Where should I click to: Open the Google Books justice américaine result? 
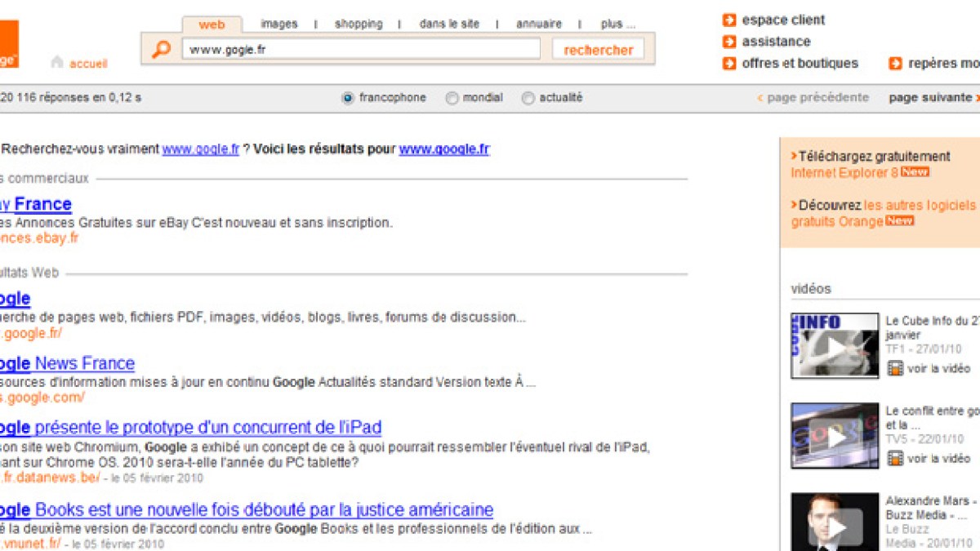point(247,510)
